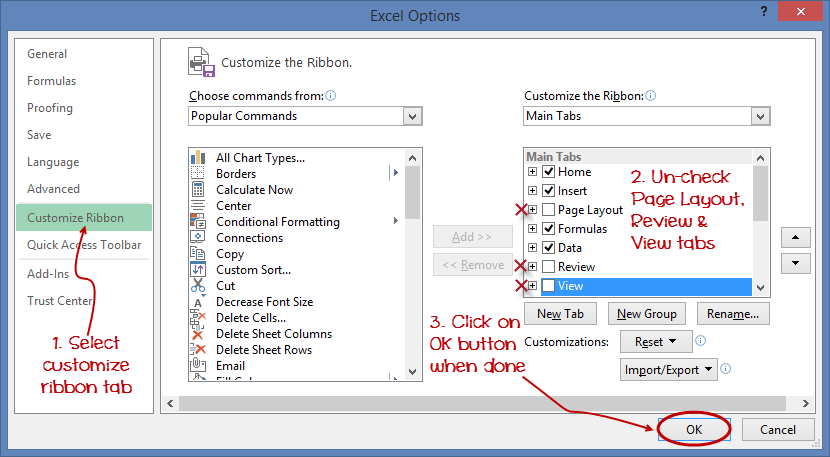Enable the Page Layout checkbox
This screenshot has width=830, height=457.
pos(548,210)
